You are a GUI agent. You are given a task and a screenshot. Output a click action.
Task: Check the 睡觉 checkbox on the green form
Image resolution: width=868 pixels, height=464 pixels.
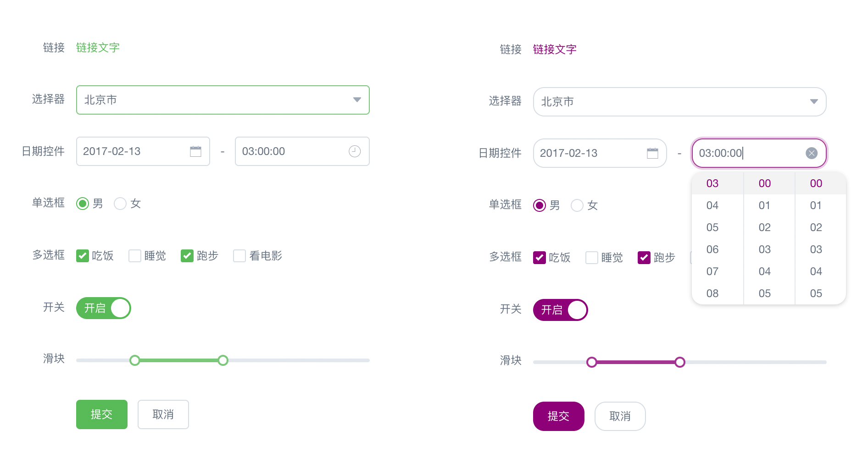point(134,256)
